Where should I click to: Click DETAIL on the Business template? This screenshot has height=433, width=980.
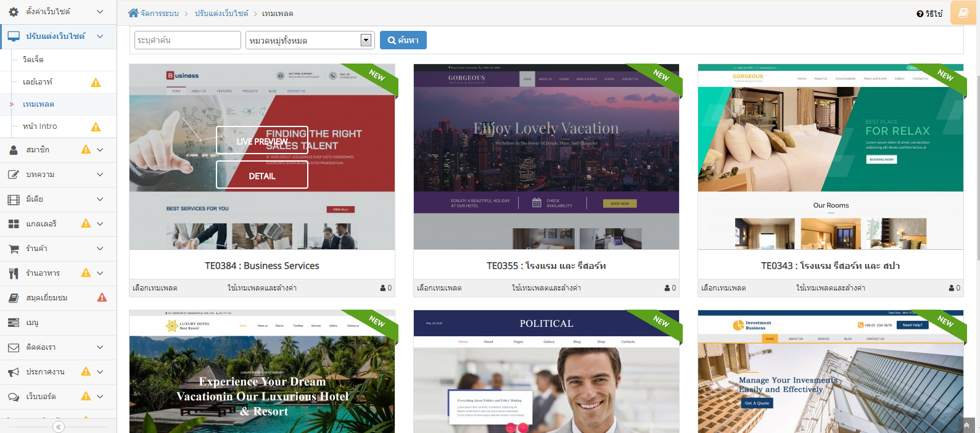tap(262, 175)
